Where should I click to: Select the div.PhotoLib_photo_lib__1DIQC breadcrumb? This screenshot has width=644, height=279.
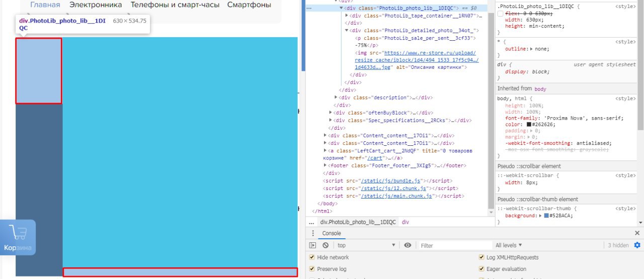[358, 222]
